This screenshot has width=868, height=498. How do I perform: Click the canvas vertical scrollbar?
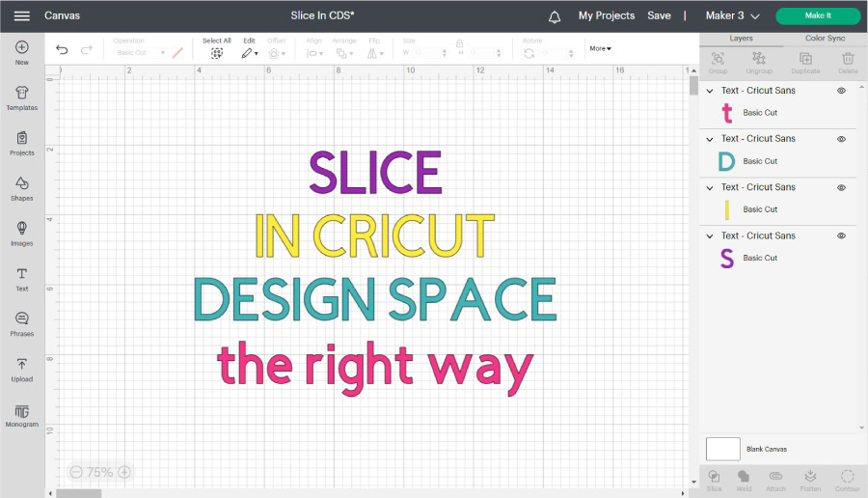coord(693,86)
